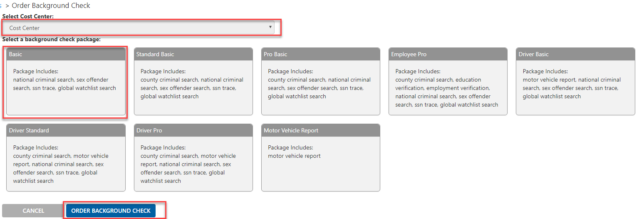Select the Driver Standard package card
Viewport: 644px width, 219px height.
point(66,157)
